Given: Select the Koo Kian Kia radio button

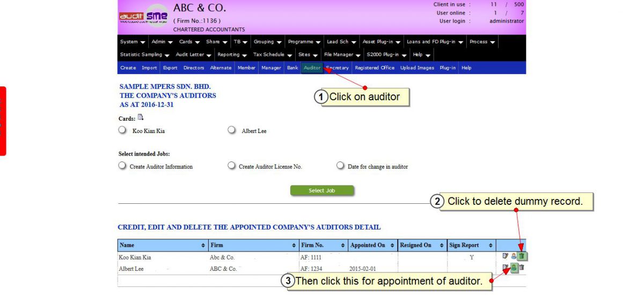Looking at the screenshot, I should (x=122, y=130).
